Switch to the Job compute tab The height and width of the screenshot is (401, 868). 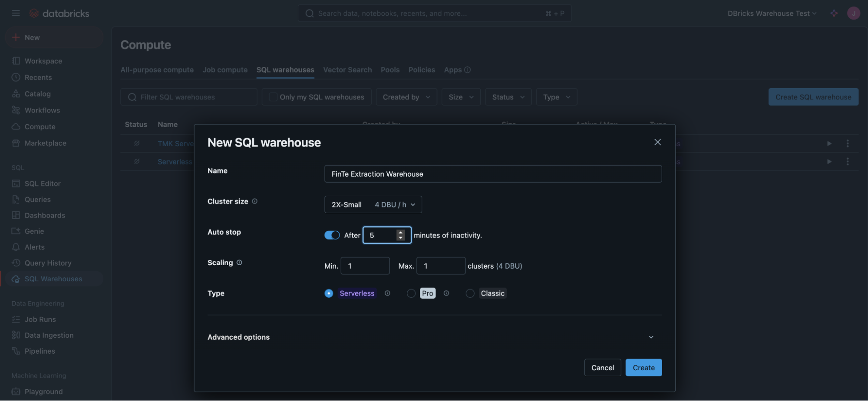click(x=225, y=70)
